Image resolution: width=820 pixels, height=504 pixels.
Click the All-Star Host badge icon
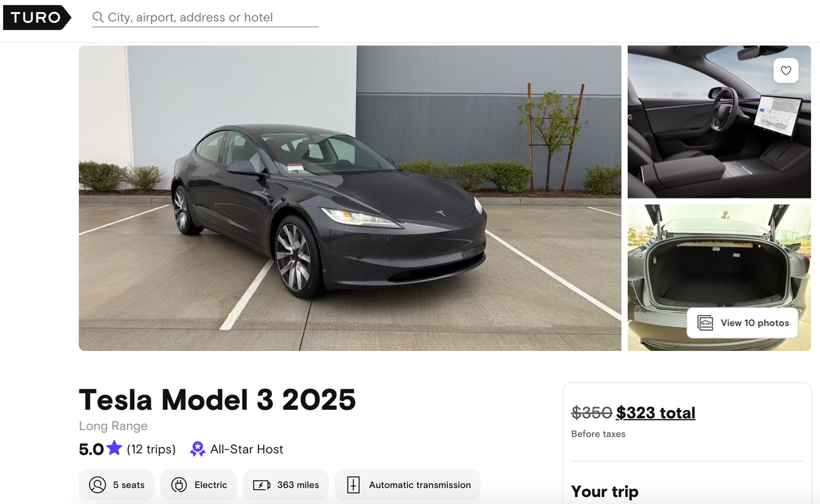(x=197, y=449)
